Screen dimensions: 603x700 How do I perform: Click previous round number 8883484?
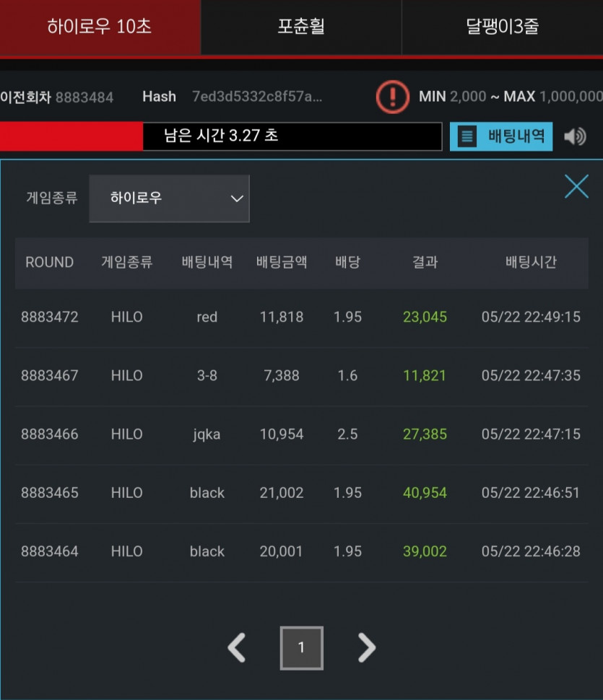pyautogui.click(x=84, y=97)
